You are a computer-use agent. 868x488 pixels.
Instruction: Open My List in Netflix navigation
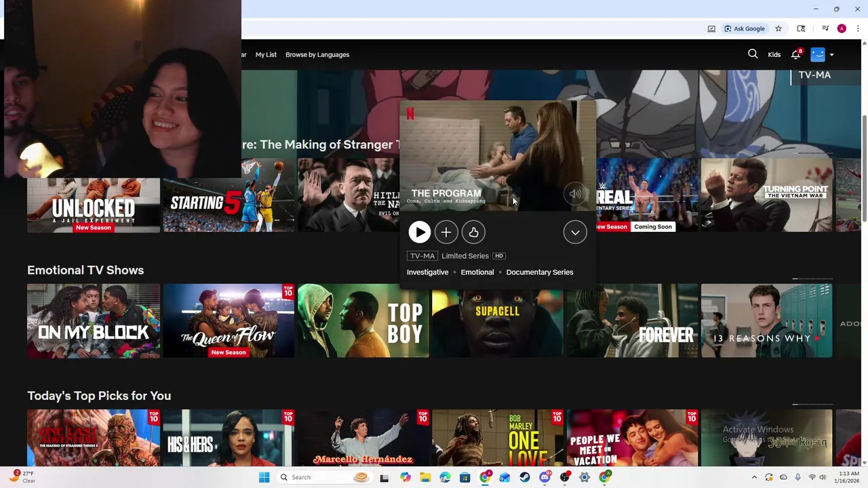(266, 55)
